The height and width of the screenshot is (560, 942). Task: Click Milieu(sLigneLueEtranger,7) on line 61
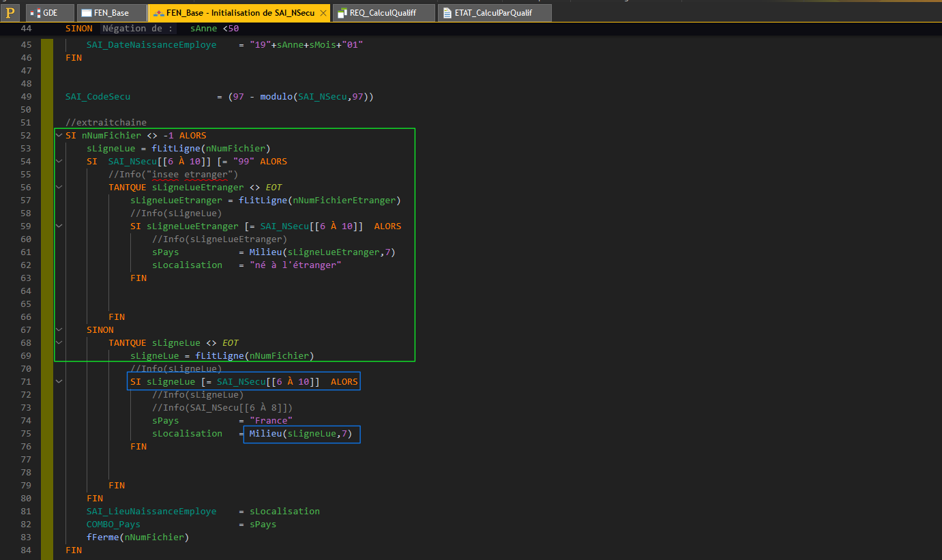pos(322,252)
